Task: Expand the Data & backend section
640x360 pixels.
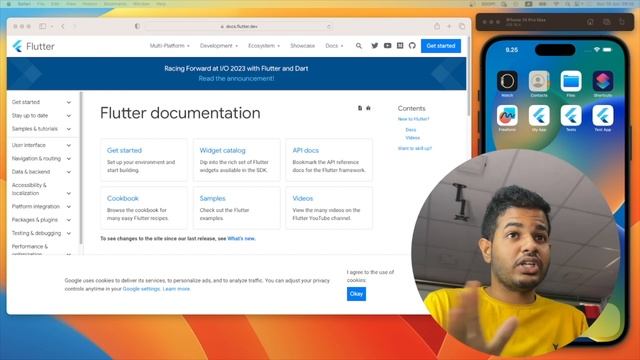Action: [x=41, y=172]
